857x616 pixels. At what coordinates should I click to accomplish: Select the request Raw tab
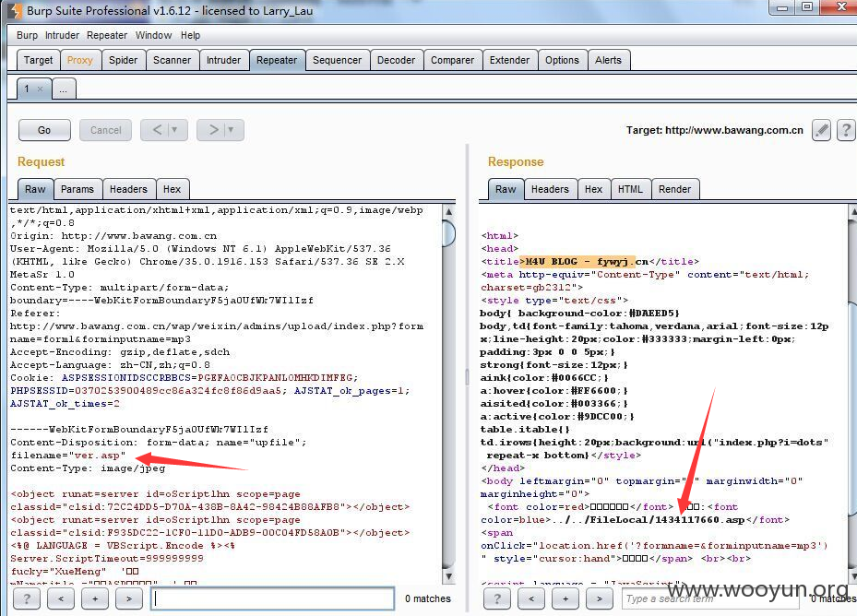(x=35, y=189)
